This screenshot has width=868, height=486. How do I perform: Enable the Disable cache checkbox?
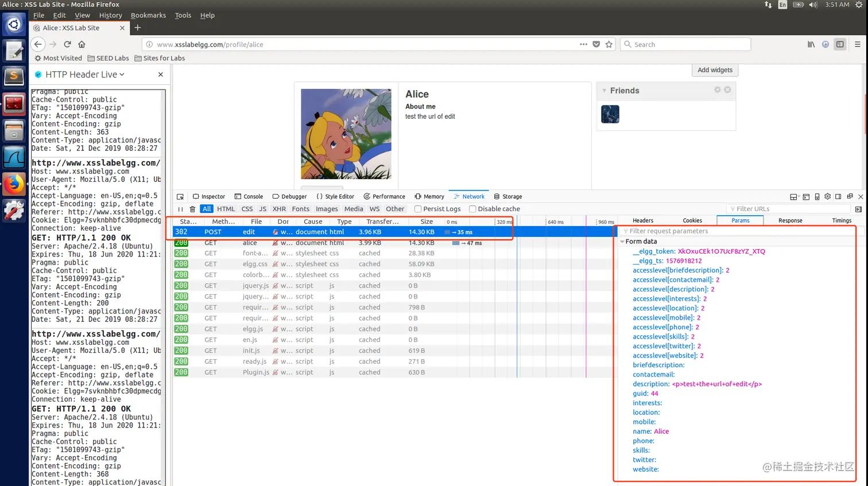tap(472, 209)
